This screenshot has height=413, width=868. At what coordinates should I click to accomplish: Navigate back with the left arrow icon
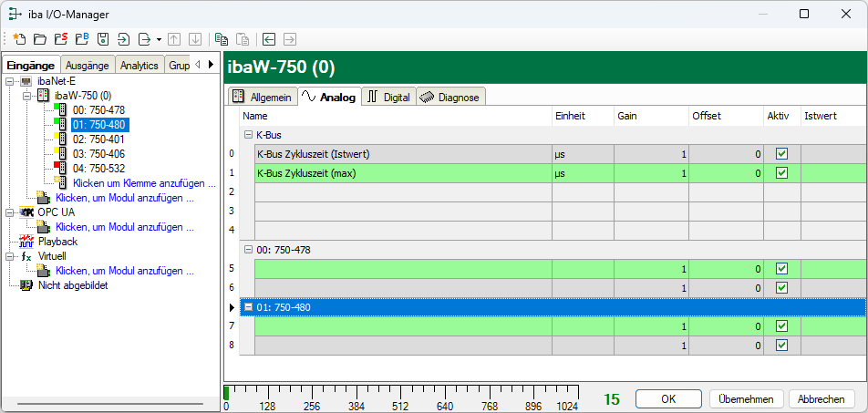tap(269, 39)
